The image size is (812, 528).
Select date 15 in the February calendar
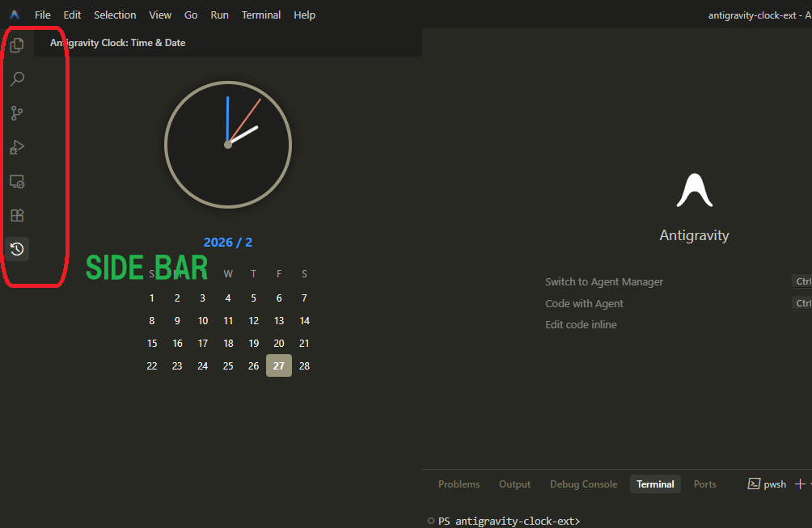click(152, 343)
